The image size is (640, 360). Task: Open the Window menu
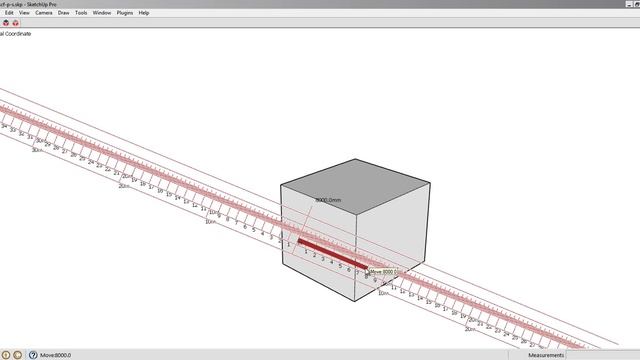[x=102, y=13]
